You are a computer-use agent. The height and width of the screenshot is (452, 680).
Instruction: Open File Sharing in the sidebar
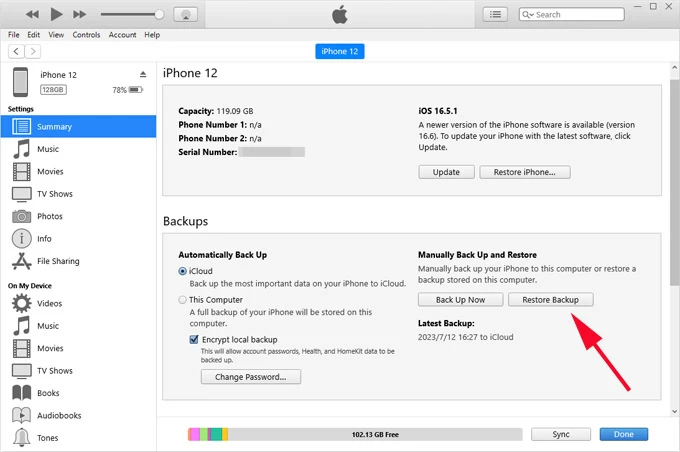coord(58,261)
